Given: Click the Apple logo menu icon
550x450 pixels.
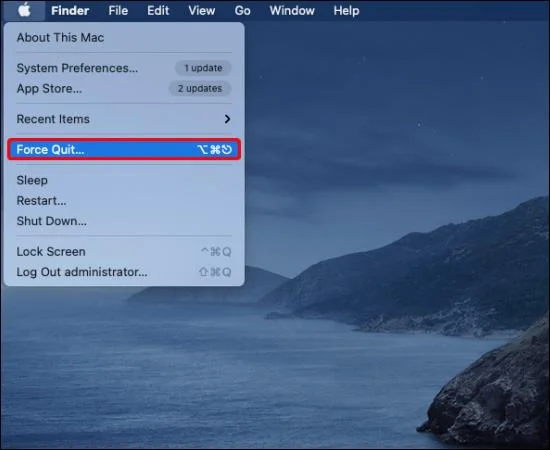Looking at the screenshot, I should click(x=24, y=10).
